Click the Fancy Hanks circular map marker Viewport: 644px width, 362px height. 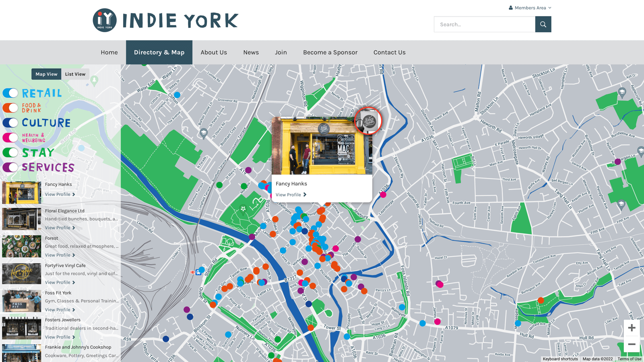pos(368,121)
